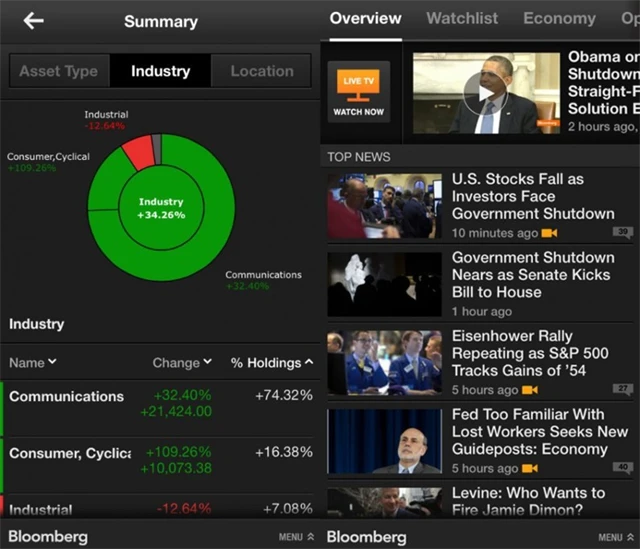Switch to Asset Type segment
The width and height of the screenshot is (640, 549).
pos(58,71)
